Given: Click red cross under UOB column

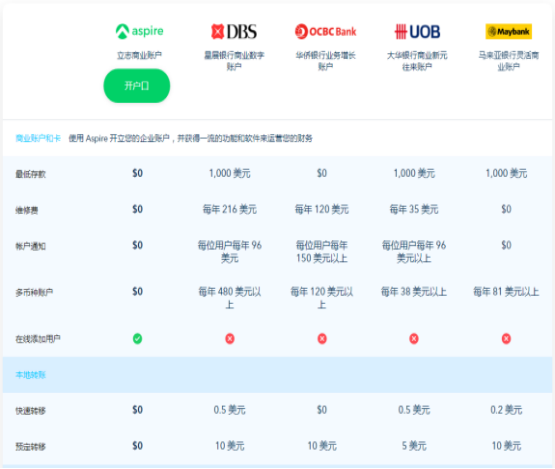Looking at the screenshot, I should 414,339.
